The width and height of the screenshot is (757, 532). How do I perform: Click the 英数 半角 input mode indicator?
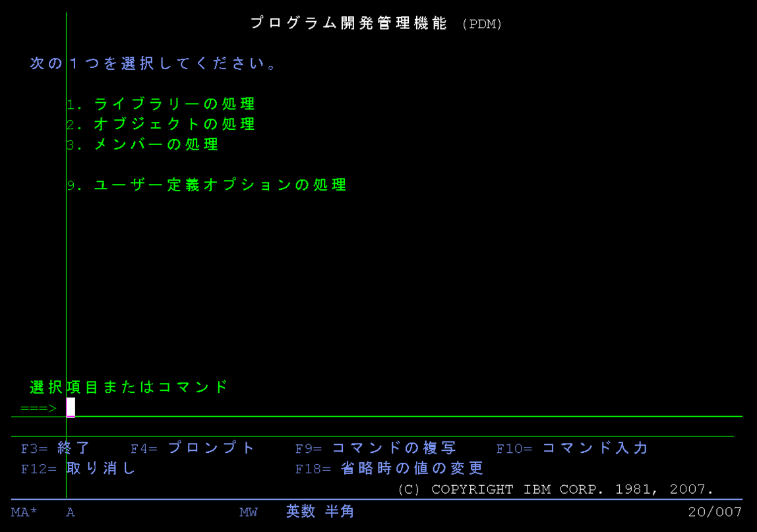coord(320,512)
